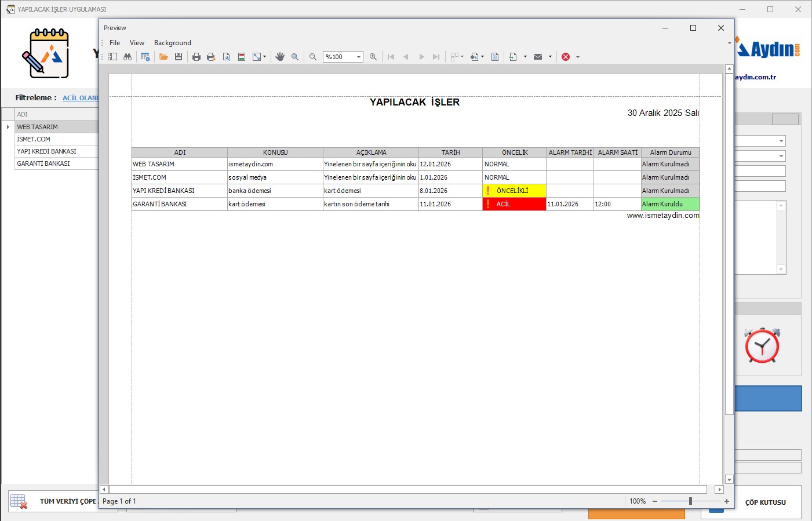
Task: Open the View menu
Action: [137, 43]
